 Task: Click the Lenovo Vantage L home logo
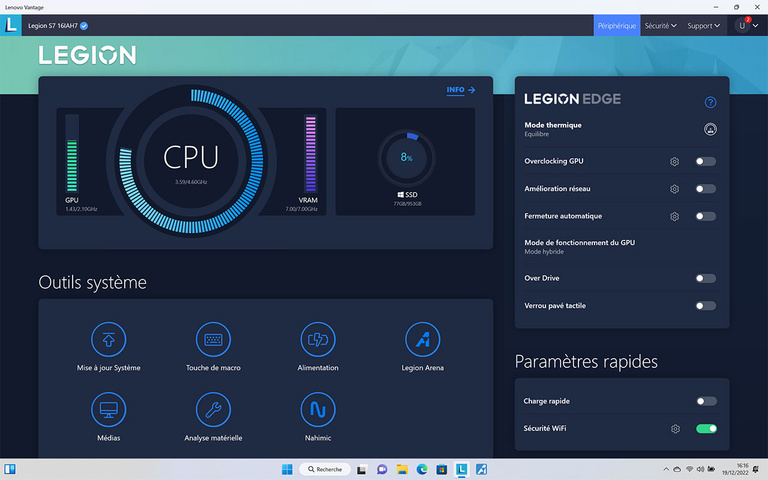(x=11, y=25)
